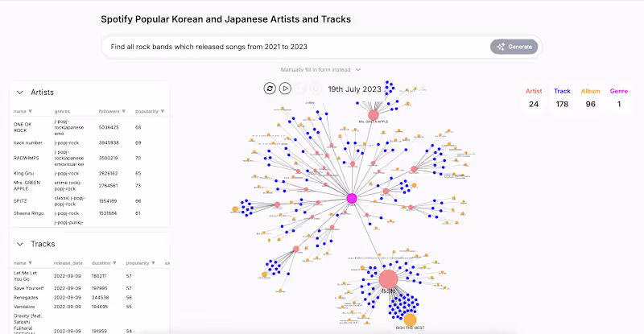Select the large BiSH artist node
This screenshot has height=334, width=644.
click(388, 279)
